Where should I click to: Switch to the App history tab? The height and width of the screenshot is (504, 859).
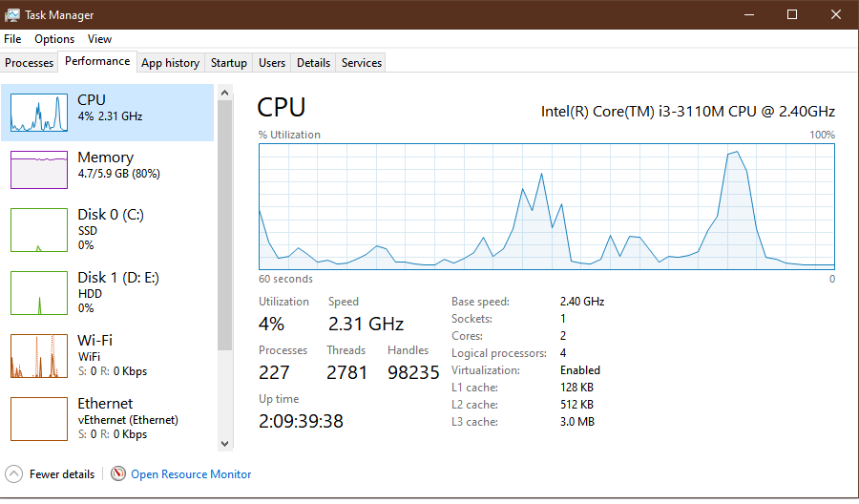tap(170, 63)
